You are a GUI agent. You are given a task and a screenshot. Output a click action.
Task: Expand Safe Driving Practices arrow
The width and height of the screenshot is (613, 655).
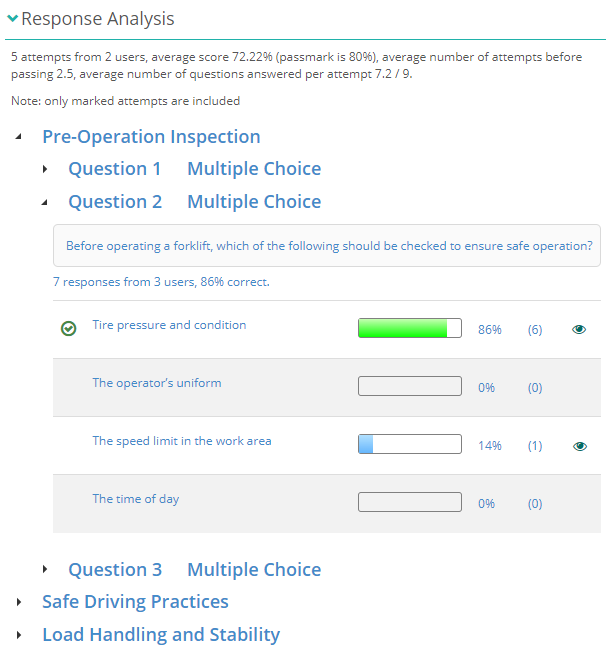[19, 602]
